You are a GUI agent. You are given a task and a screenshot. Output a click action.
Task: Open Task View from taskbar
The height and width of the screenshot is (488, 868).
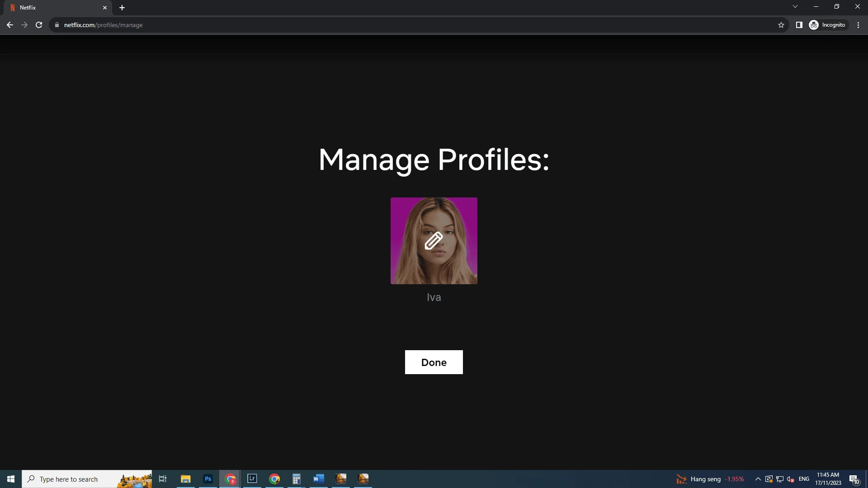163,479
